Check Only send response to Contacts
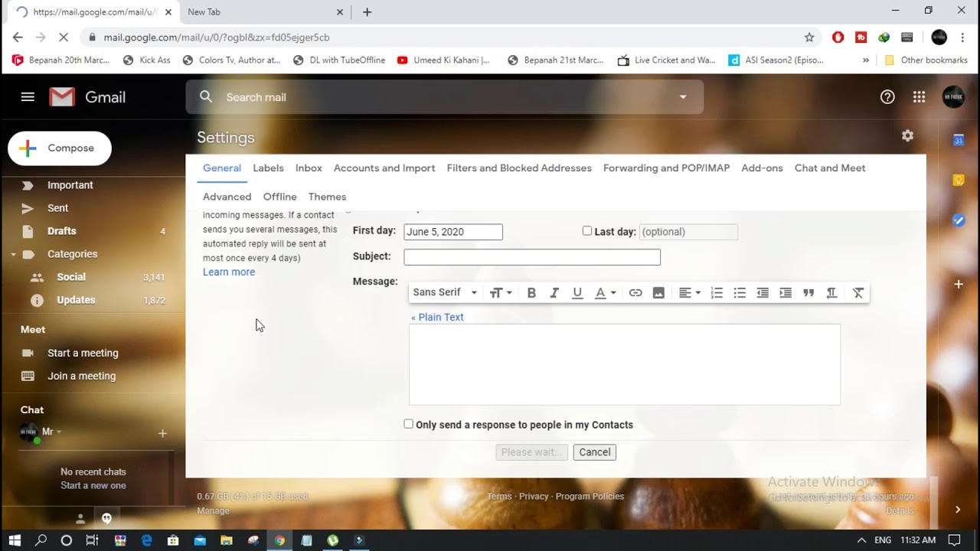 [408, 424]
